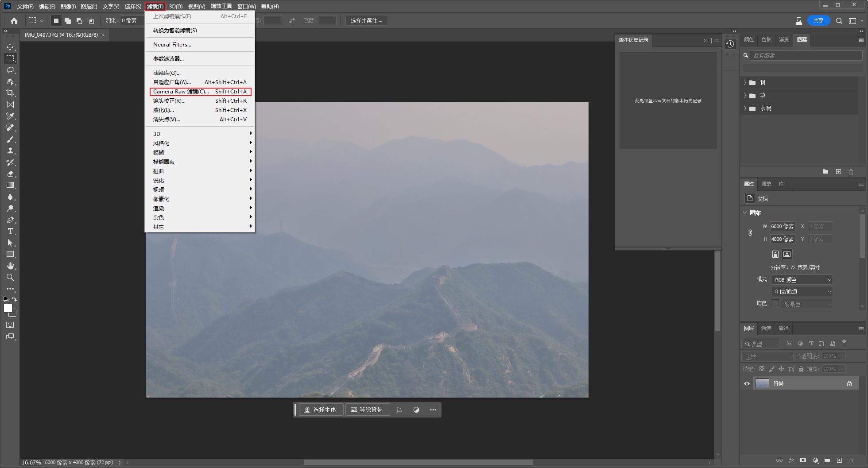Screen dimensions: 868x468
Task: Toggle width-height link in canvas properties
Action: click(x=750, y=232)
